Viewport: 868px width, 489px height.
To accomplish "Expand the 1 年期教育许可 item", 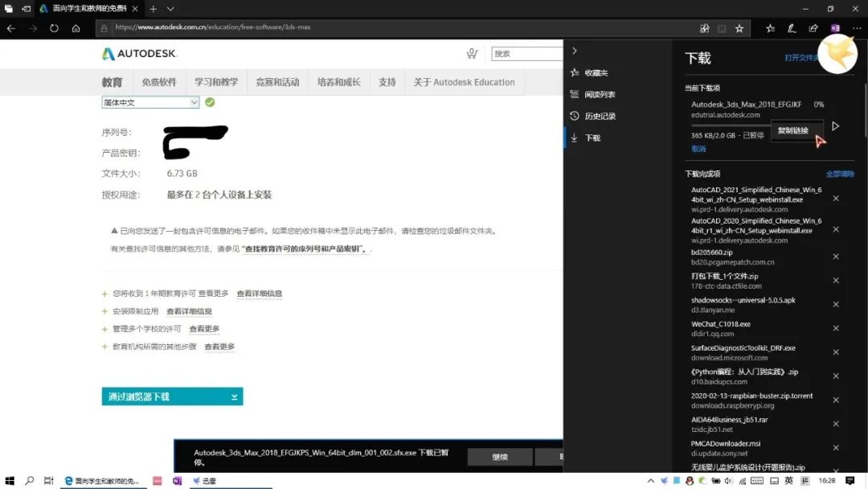I will [104, 294].
